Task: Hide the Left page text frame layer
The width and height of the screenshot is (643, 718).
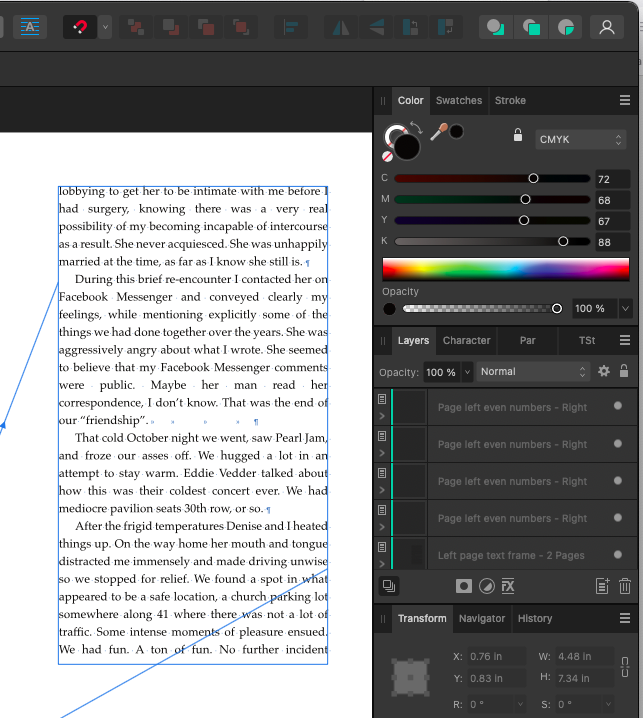Action: click(x=618, y=555)
